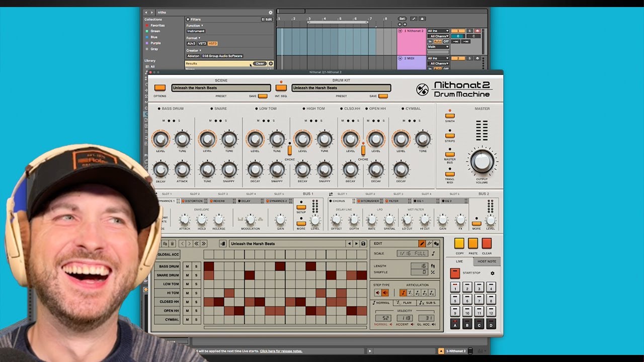Select first articulation note icon
644x362 pixels.
click(403, 293)
